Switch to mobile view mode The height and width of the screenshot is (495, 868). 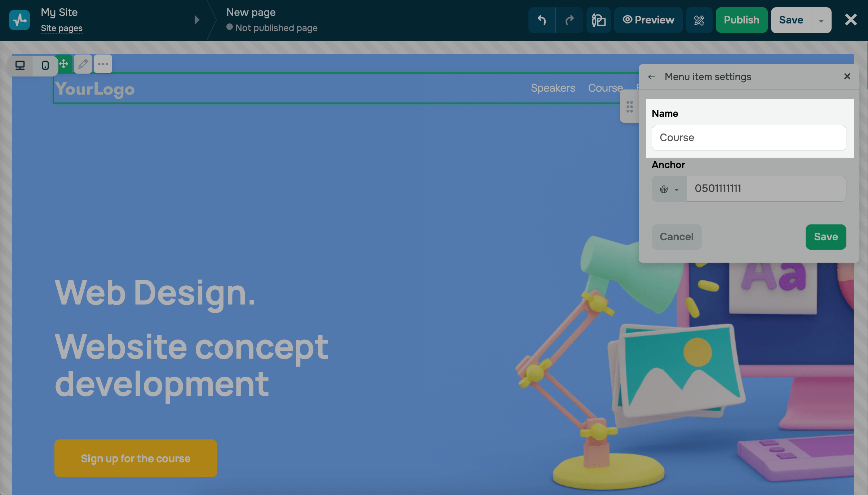[x=45, y=65]
